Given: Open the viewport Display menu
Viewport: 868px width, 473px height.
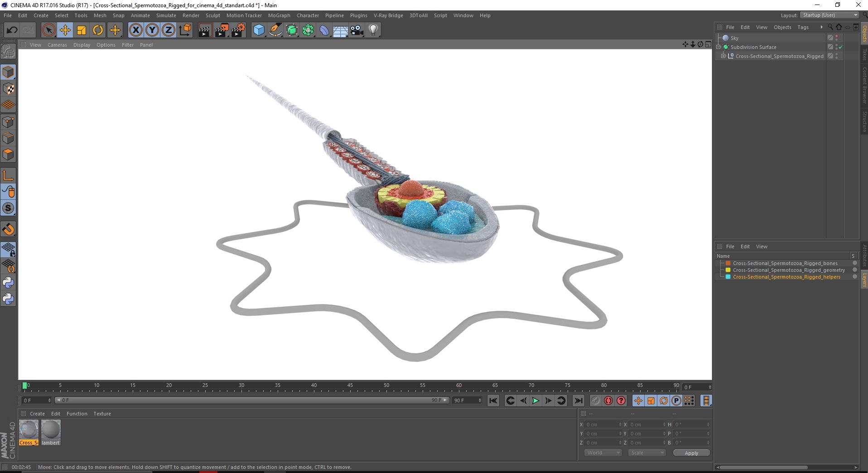Looking at the screenshot, I should (82, 45).
